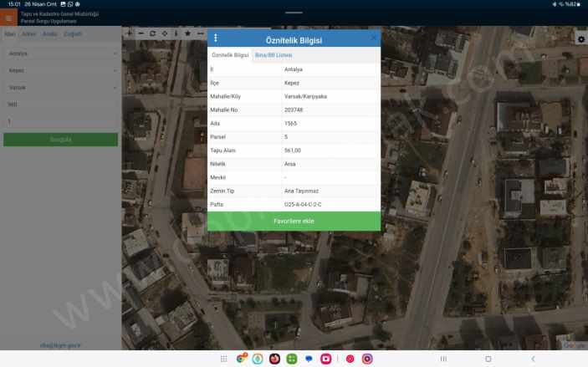
Task: Zoom out with the map minus icon
Action: coord(141,33)
